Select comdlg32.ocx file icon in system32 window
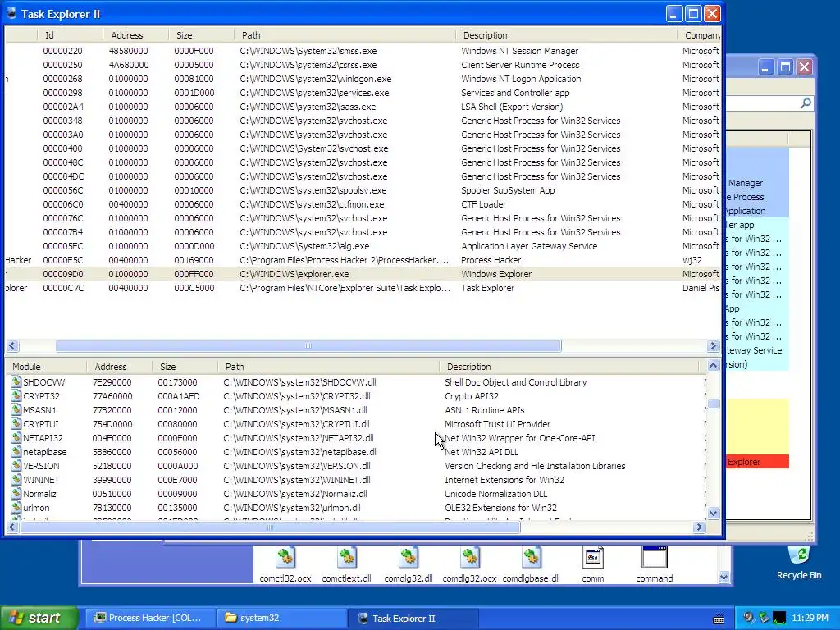The height and width of the screenshot is (630, 840). 470,557
